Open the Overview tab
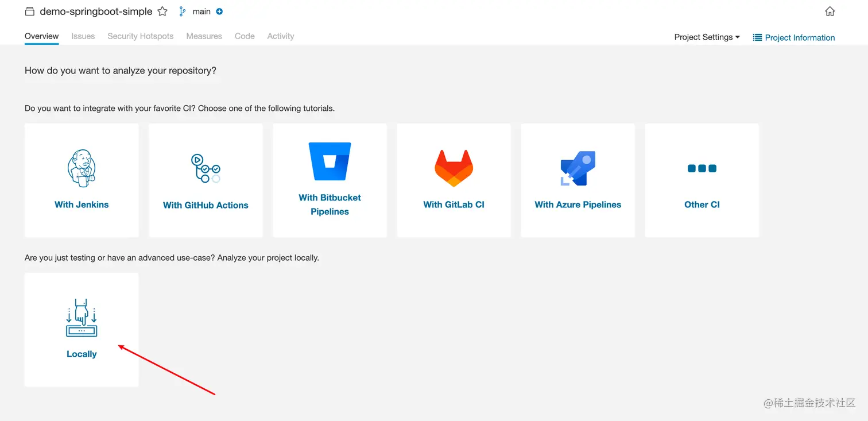The height and width of the screenshot is (421, 868). [41, 36]
